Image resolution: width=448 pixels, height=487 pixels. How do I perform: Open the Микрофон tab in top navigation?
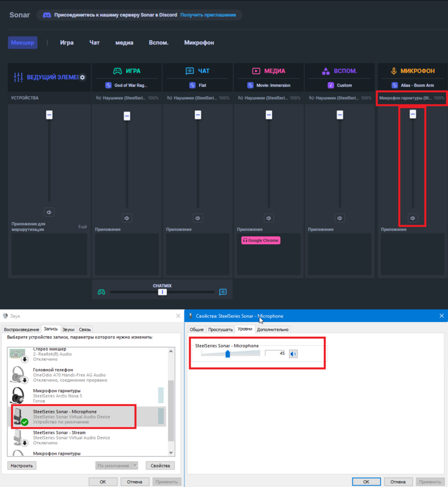[x=199, y=43]
